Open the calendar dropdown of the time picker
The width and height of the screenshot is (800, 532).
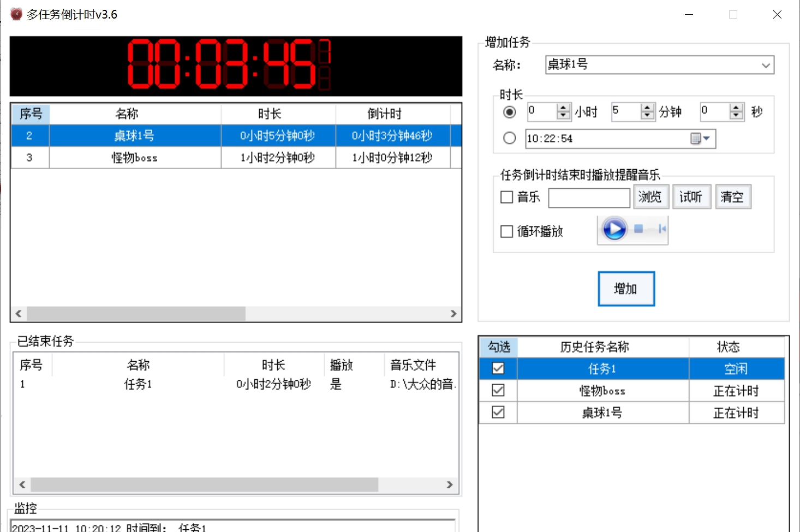point(701,139)
